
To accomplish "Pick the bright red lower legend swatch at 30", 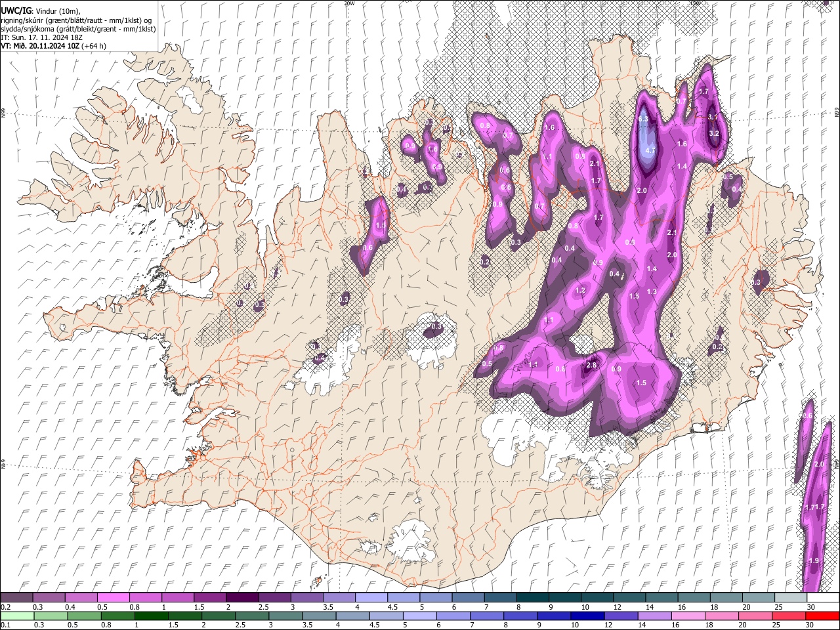I will click(822, 616).
